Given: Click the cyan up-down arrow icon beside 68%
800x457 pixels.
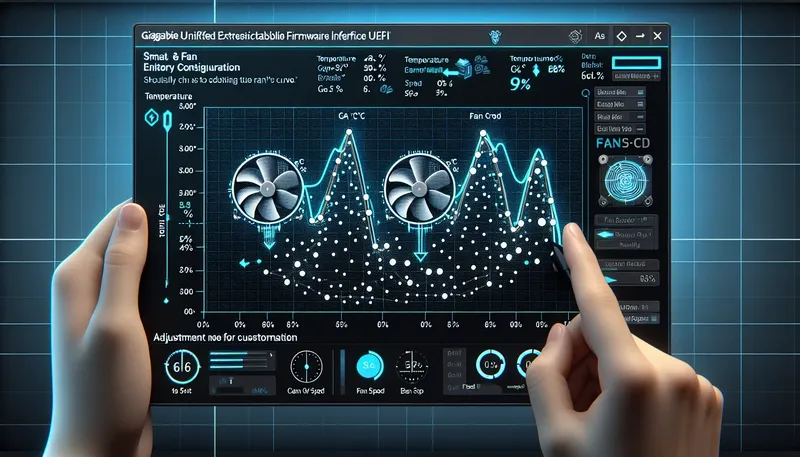Looking at the screenshot, I should (x=536, y=70).
